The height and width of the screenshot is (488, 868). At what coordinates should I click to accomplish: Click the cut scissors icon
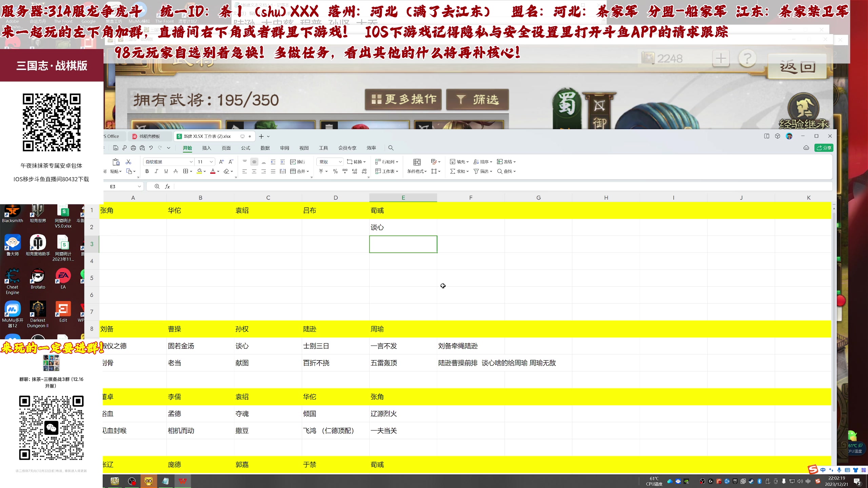128,162
